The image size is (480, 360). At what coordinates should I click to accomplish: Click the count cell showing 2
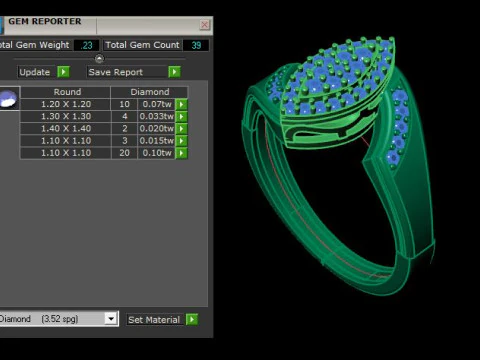[x=124, y=129]
